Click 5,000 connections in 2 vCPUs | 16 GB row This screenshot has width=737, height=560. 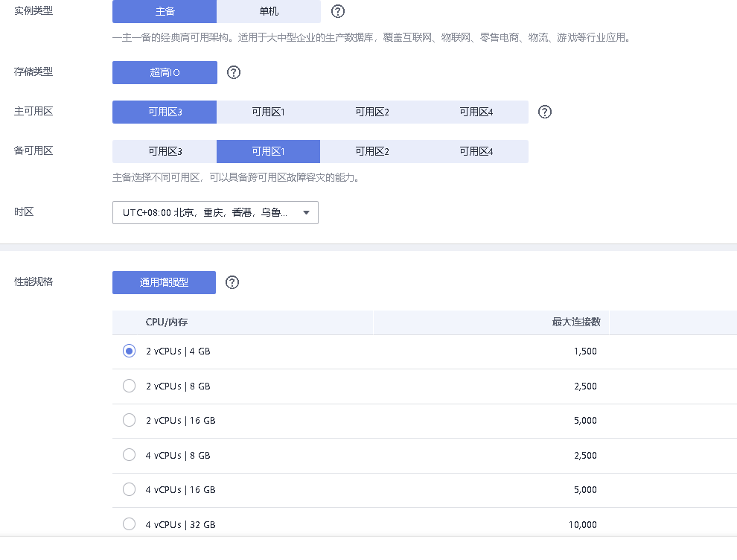(585, 420)
